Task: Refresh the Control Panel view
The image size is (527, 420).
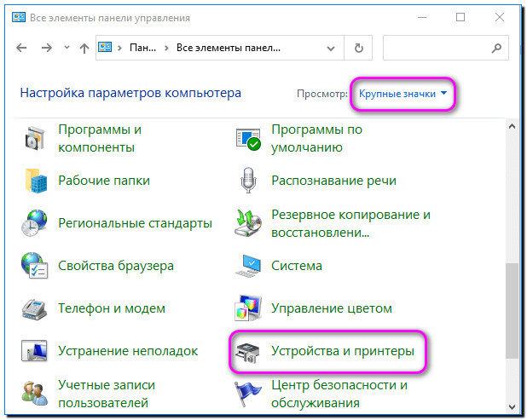Action: (x=359, y=48)
